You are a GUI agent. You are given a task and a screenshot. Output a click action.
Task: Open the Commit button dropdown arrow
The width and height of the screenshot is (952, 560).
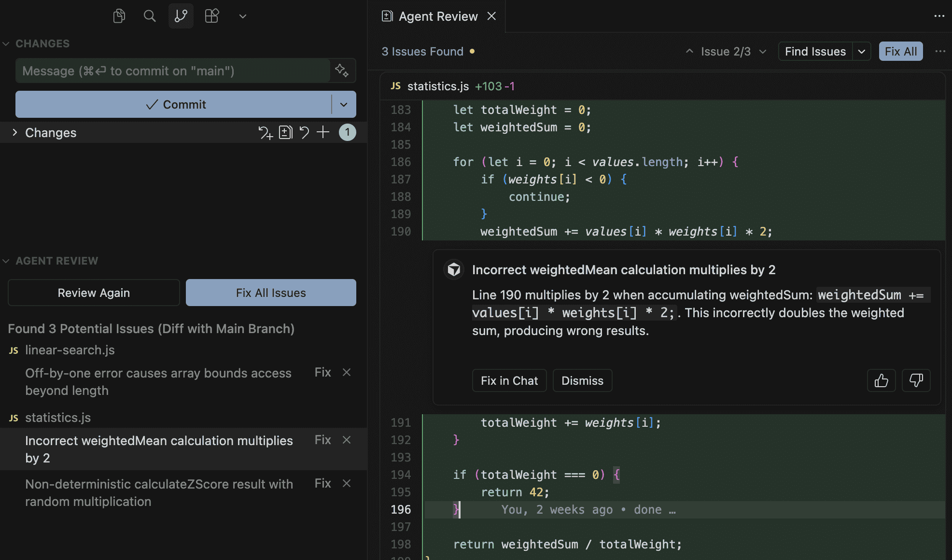coord(344,104)
